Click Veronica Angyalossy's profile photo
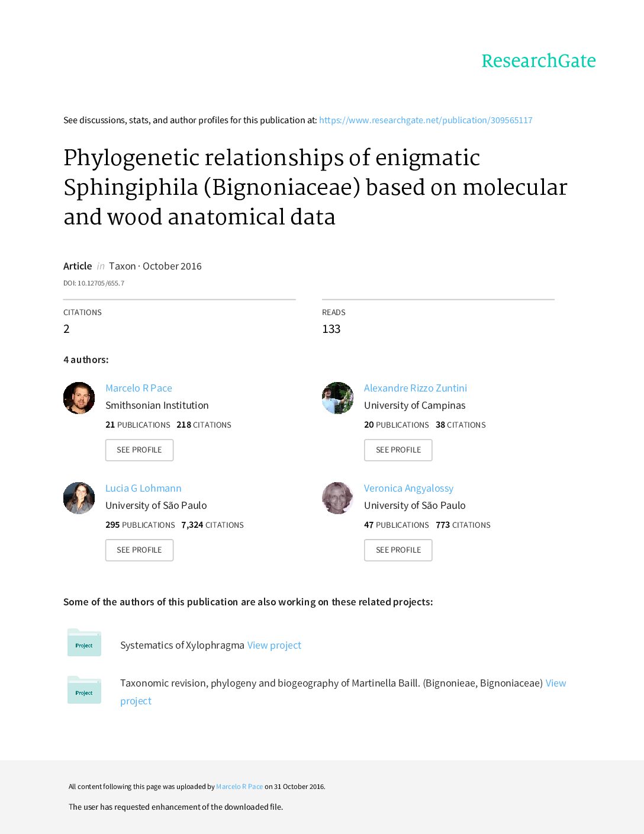 click(x=337, y=498)
